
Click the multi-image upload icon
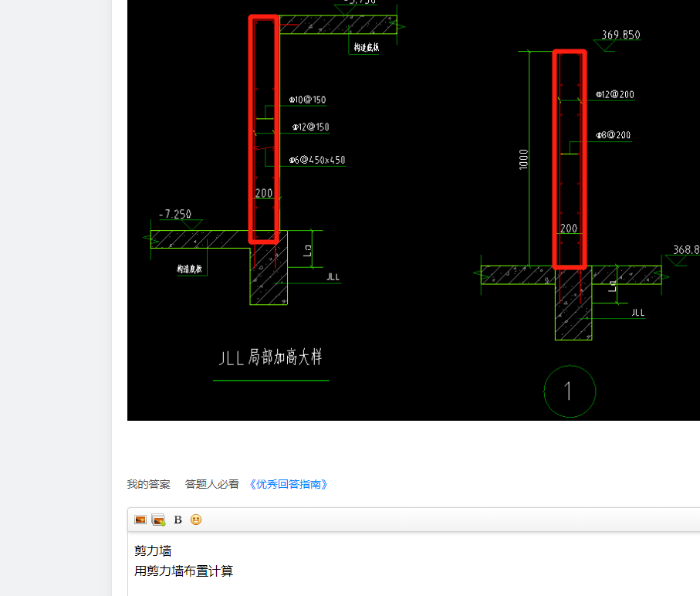(x=158, y=520)
